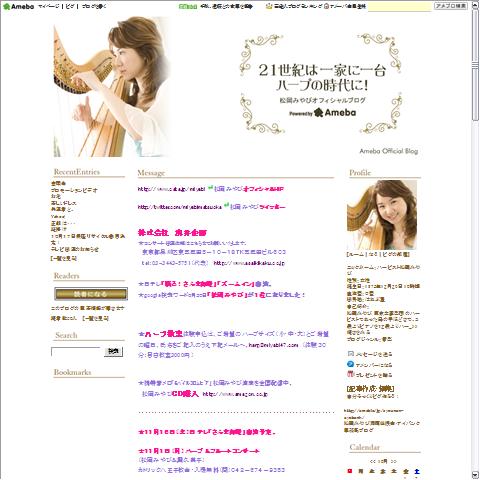Screen dimensions: 480x480
Task: Click the red present gift icon
Action: (350, 374)
